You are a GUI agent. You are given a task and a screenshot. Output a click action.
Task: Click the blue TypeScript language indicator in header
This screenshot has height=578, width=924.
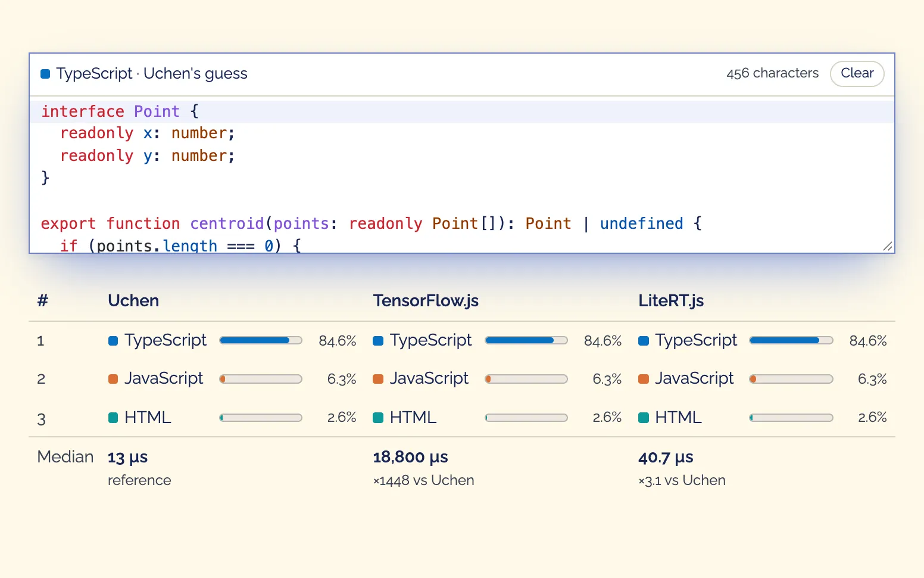pyautogui.click(x=45, y=74)
